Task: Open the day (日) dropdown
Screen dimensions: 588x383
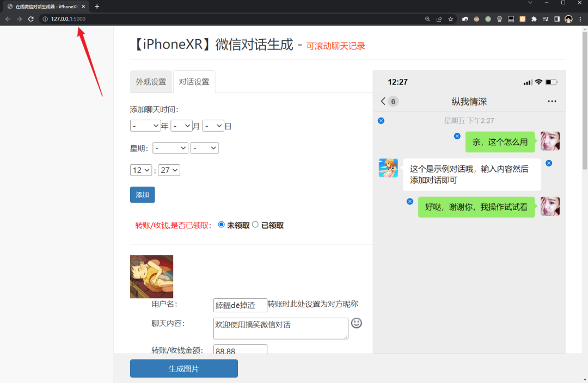Action: (x=213, y=126)
